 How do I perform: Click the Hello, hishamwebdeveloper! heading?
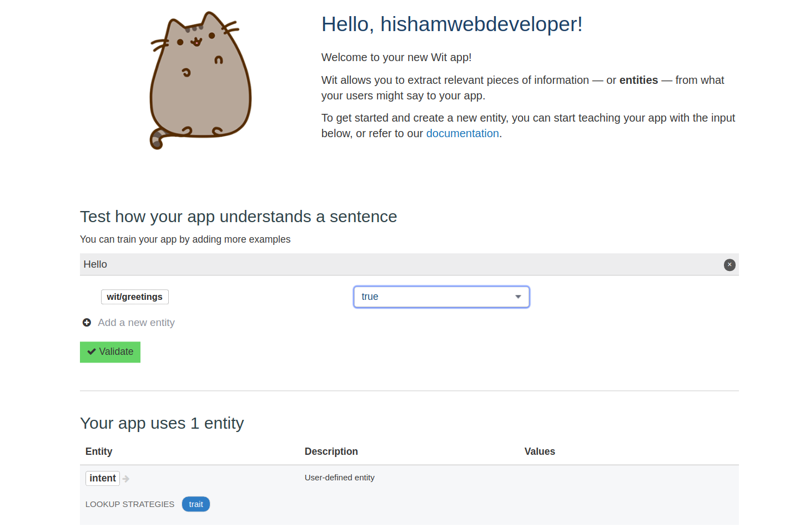click(x=451, y=24)
